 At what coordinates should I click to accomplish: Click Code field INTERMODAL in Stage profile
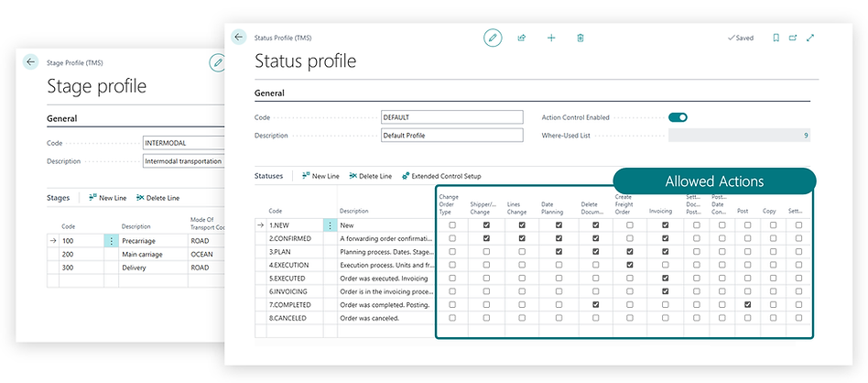[184, 143]
